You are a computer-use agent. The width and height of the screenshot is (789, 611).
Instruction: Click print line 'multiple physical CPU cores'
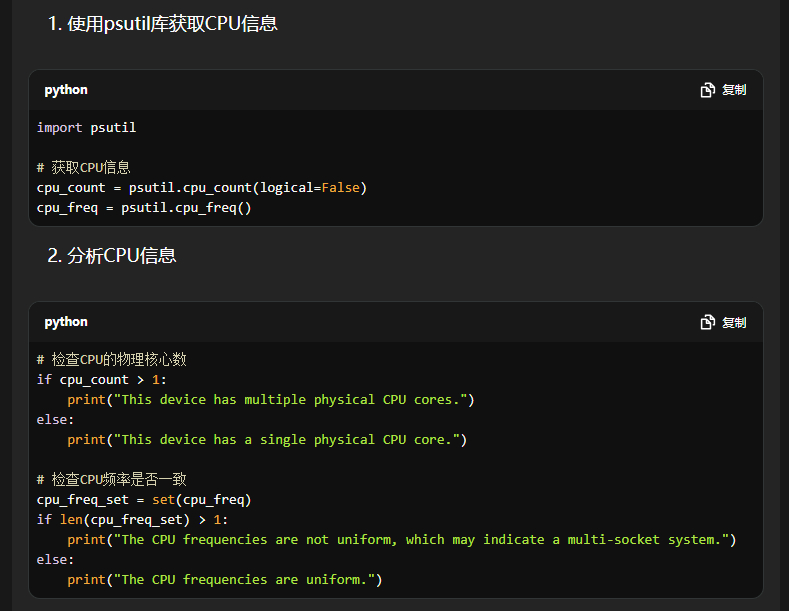(x=271, y=400)
